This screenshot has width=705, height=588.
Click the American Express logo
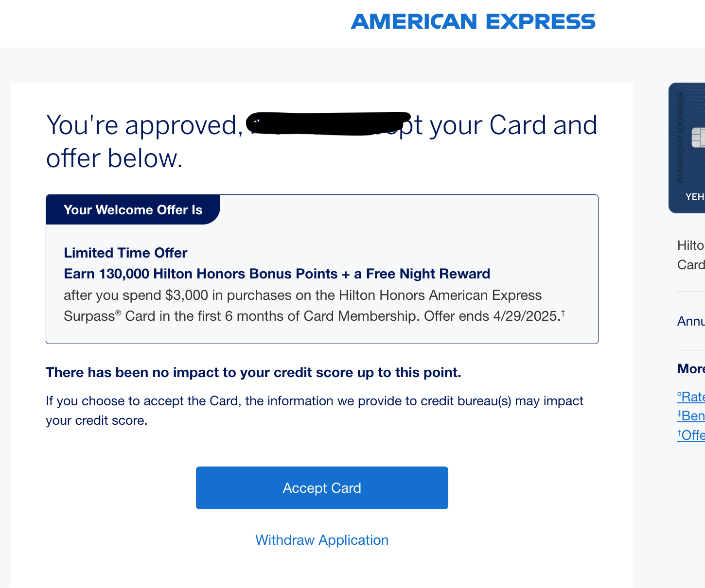(x=473, y=22)
